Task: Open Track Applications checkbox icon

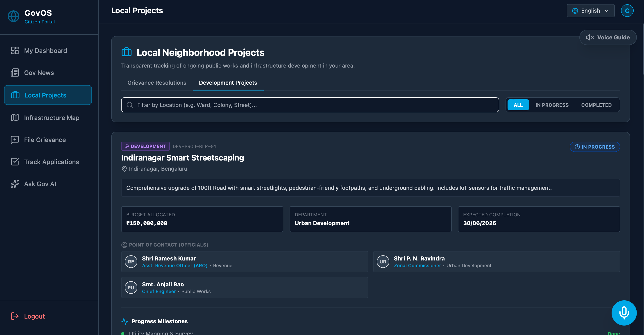Action: (x=15, y=161)
